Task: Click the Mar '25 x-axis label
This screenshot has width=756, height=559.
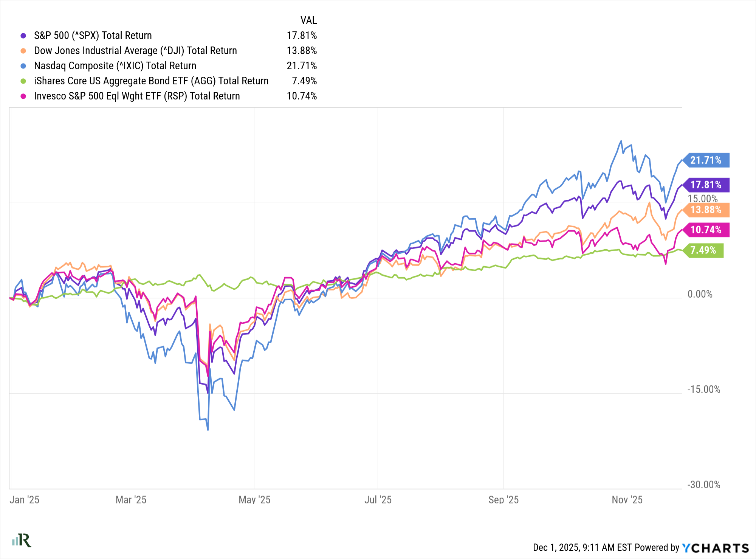Action: [x=131, y=500]
